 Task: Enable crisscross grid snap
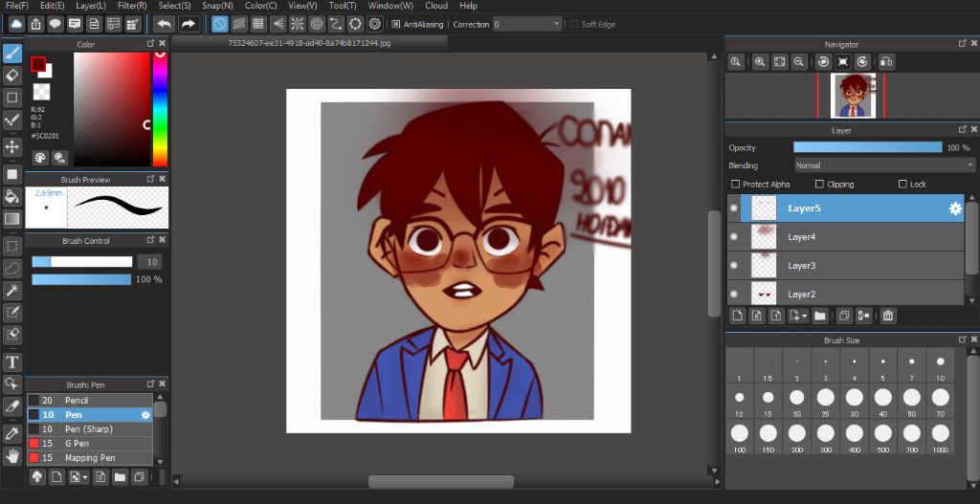click(x=258, y=24)
